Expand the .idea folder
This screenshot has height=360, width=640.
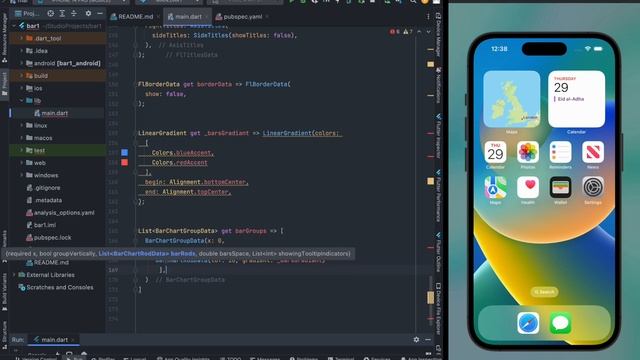coord(21,51)
